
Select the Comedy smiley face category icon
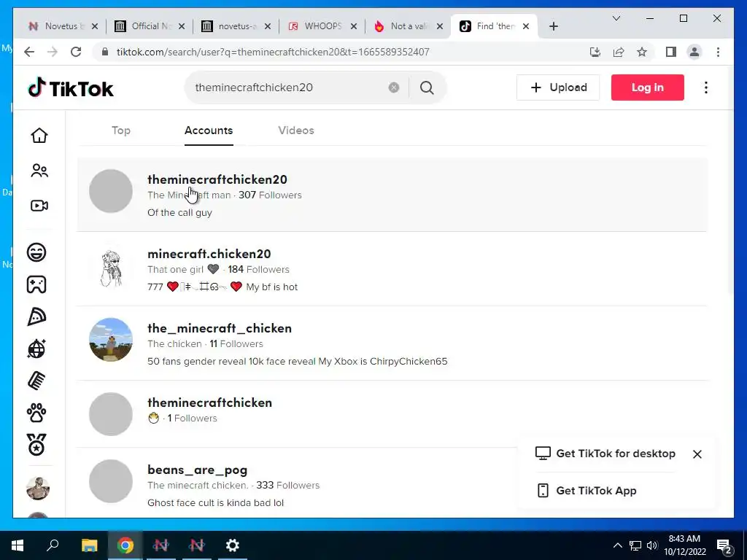[x=36, y=252]
